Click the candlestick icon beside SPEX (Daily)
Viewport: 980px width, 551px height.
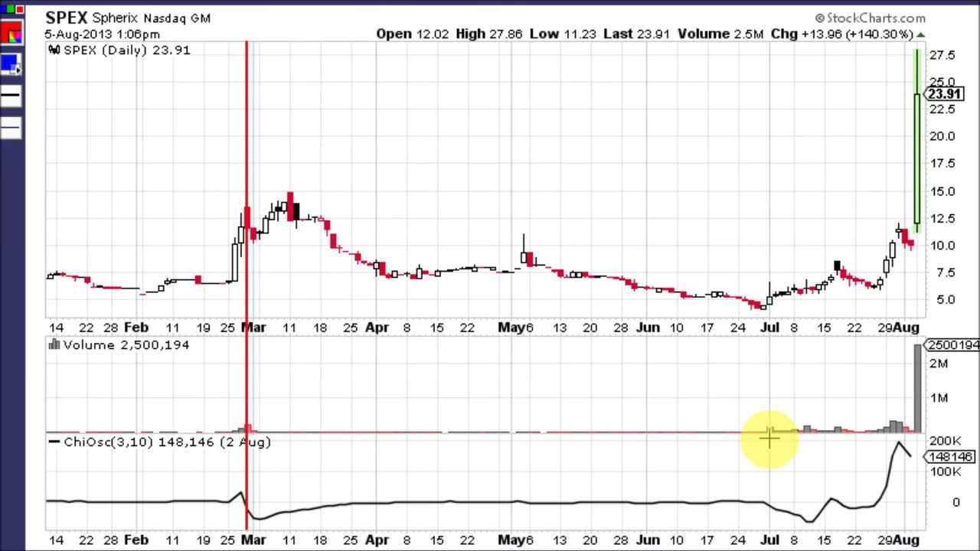tap(54, 50)
